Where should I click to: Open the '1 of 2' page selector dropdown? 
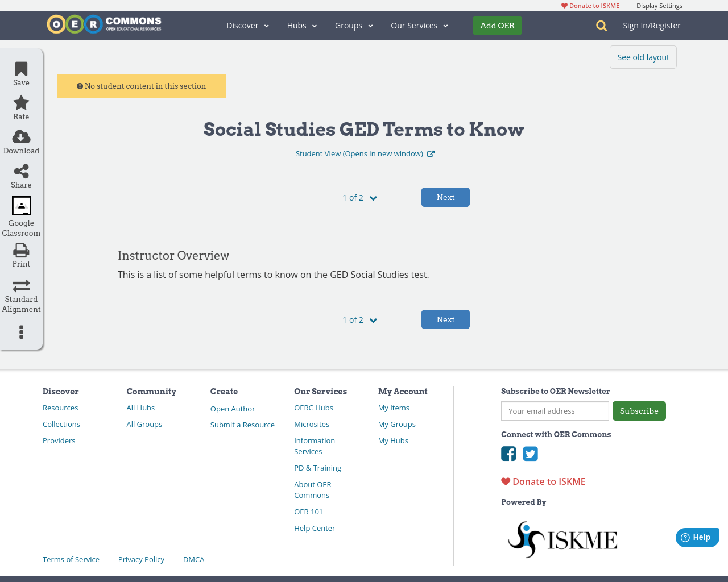pos(359,197)
